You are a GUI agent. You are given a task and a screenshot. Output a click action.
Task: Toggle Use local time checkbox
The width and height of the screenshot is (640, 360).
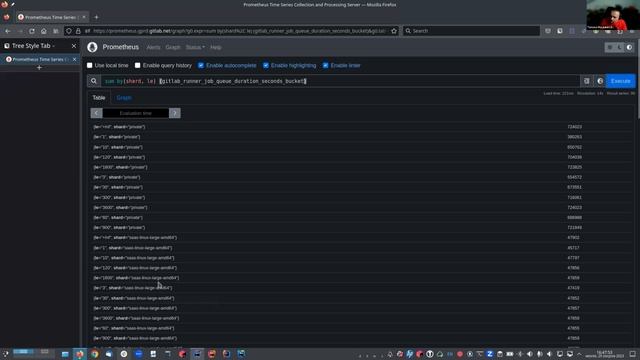[90, 65]
